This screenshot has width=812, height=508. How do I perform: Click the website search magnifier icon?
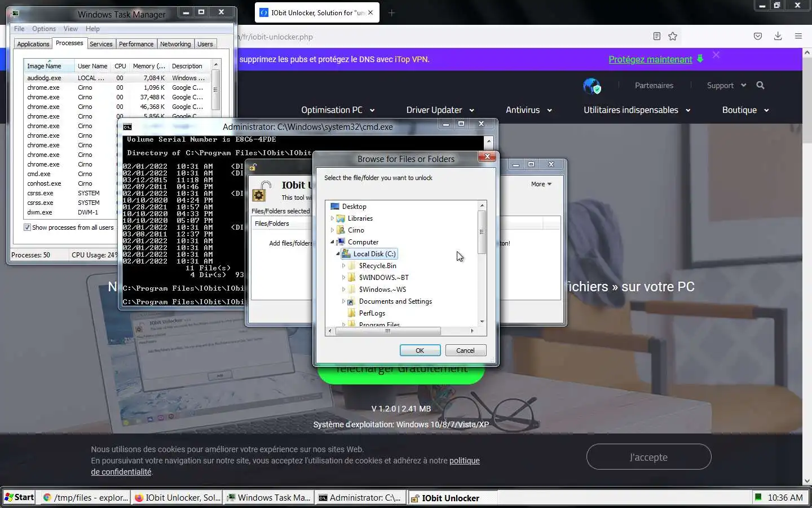click(x=760, y=85)
